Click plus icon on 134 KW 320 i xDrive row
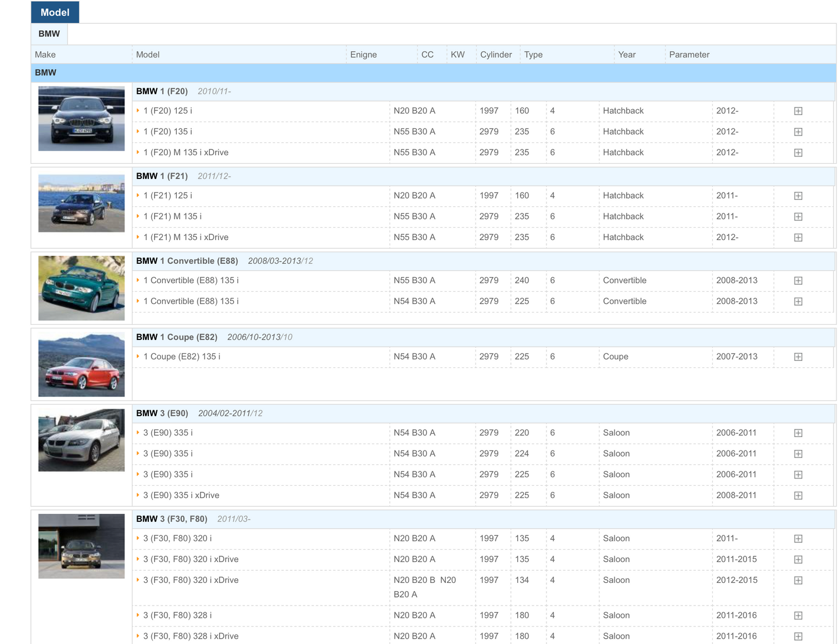Screen dimensions: 840x644 coord(798,581)
